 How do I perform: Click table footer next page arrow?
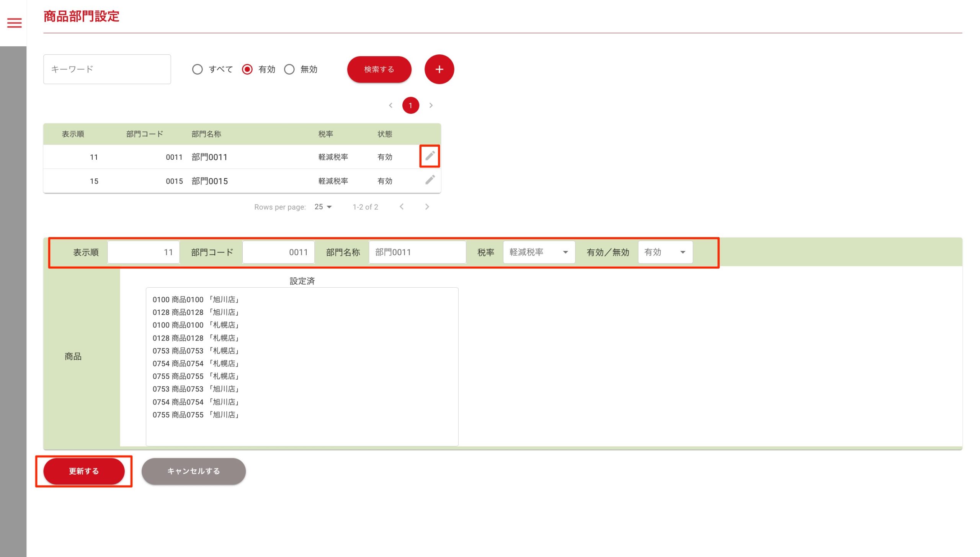(427, 207)
